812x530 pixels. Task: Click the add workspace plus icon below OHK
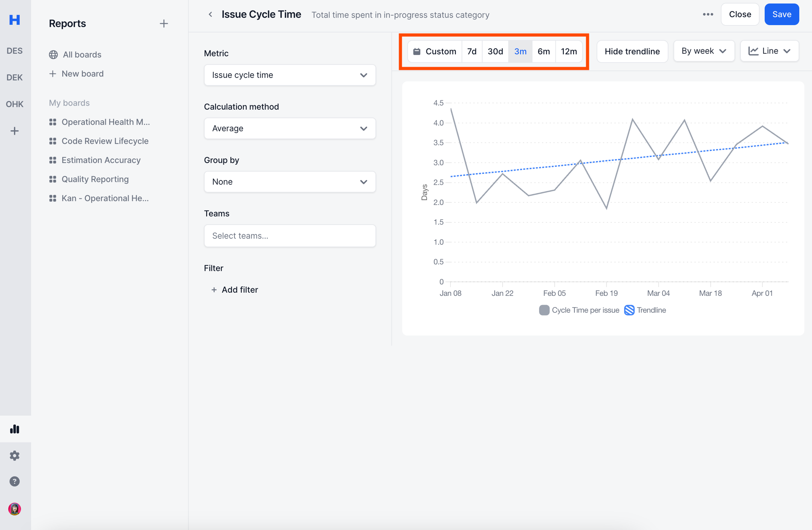point(14,131)
